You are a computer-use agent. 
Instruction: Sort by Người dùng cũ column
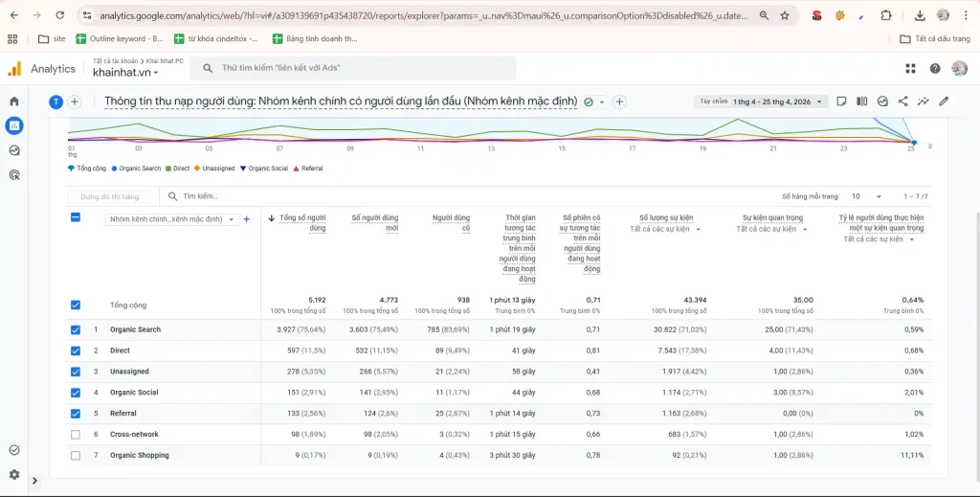point(452,222)
